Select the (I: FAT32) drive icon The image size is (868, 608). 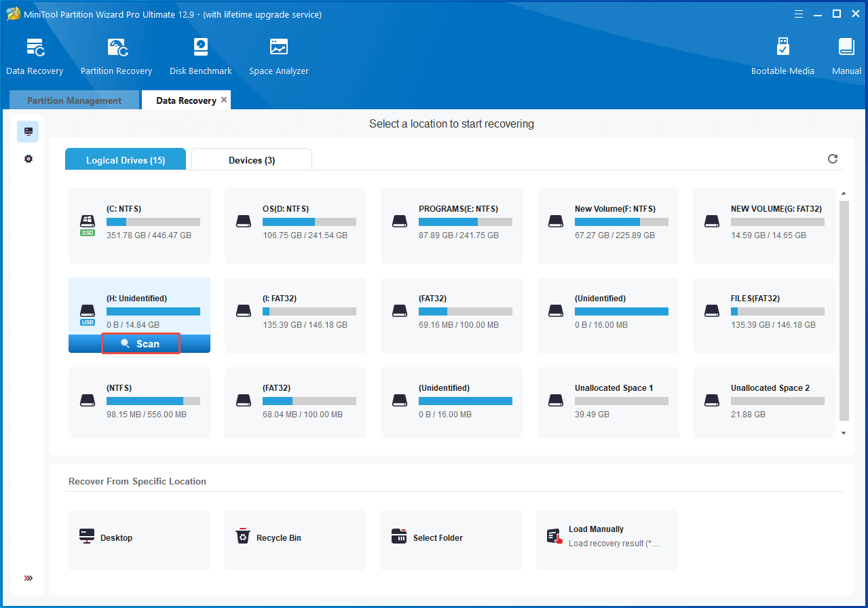[244, 311]
